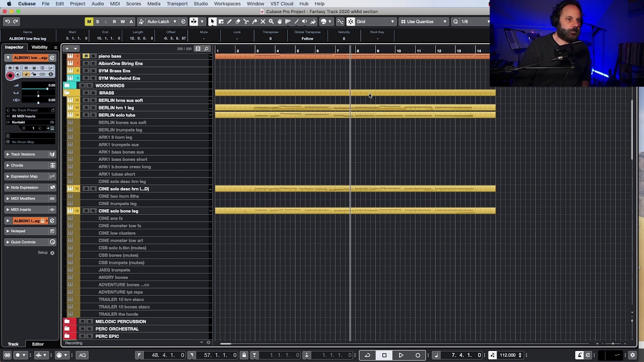Open the Project menu
This screenshot has height=362, width=644.
[77, 4]
